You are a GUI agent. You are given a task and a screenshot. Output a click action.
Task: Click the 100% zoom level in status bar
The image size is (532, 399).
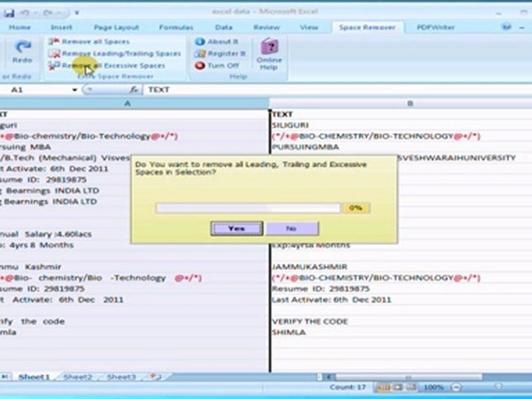point(433,387)
